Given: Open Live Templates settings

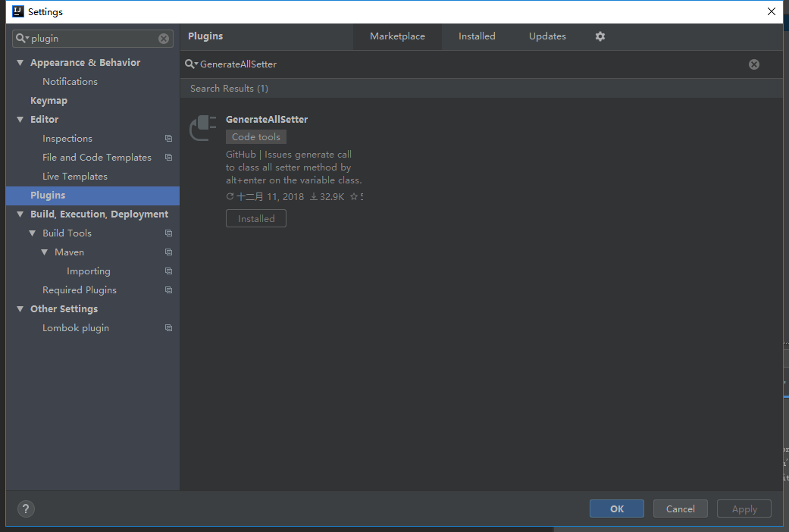Looking at the screenshot, I should point(75,177).
